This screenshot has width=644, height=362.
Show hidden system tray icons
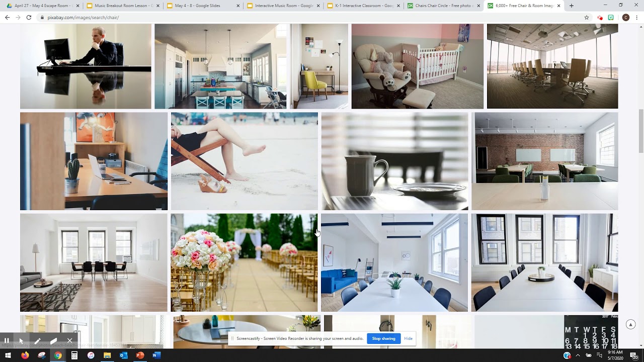578,355
